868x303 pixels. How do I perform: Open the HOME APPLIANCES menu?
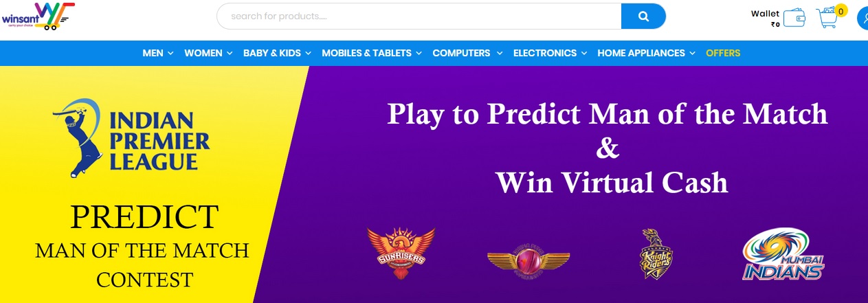[x=646, y=53]
